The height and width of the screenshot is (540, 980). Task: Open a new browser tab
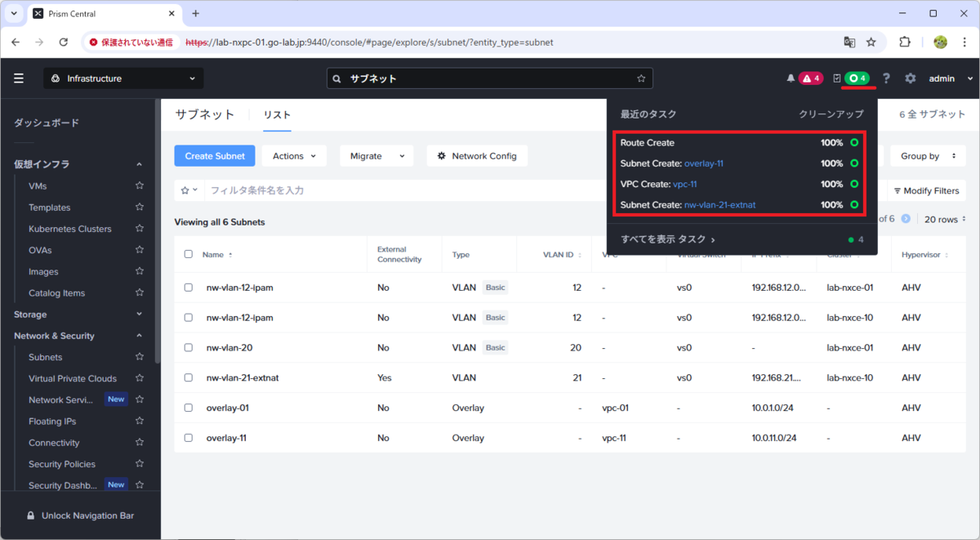pos(195,14)
